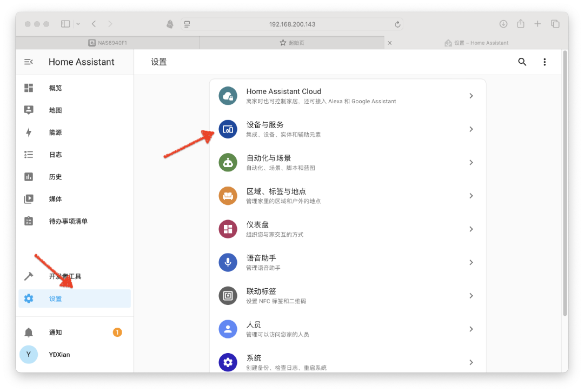
Task: Expand the 系统 row chevron arrow
Action: pos(471,362)
